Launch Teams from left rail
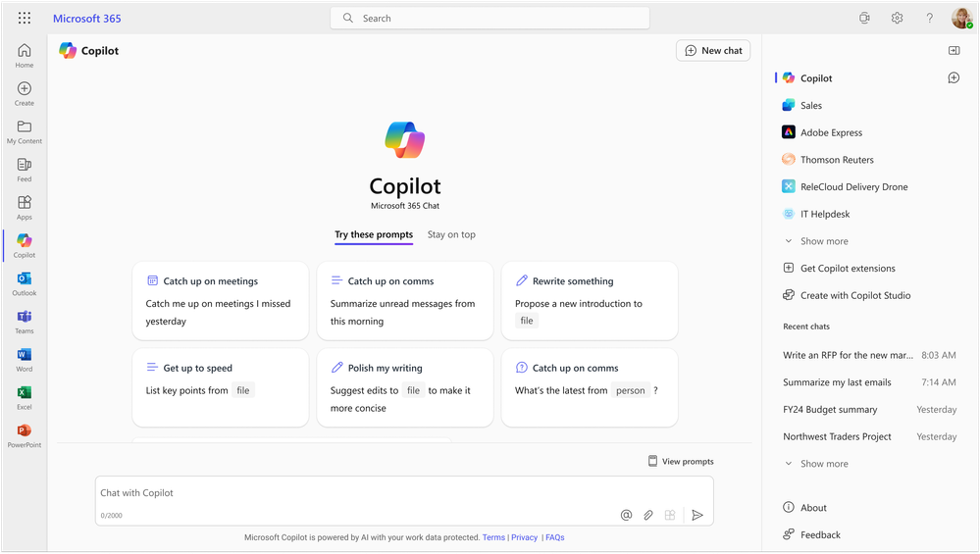The height and width of the screenshot is (554, 980). tap(25, 322)
